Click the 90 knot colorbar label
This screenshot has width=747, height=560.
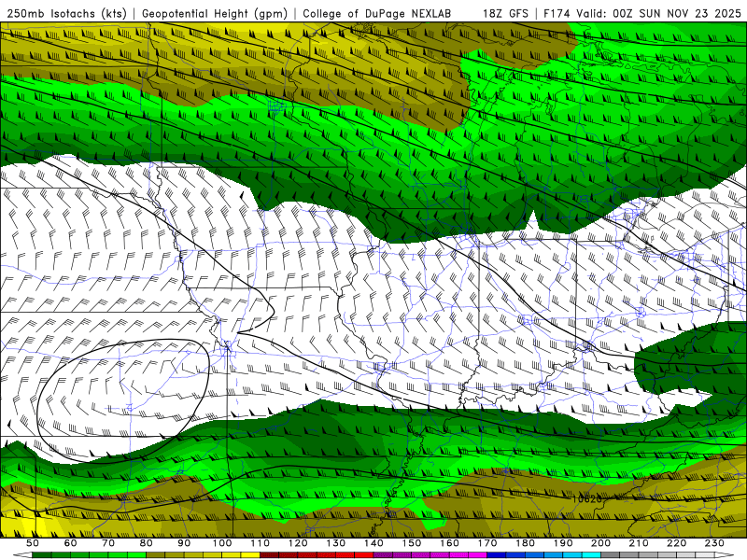coord(184,543)
